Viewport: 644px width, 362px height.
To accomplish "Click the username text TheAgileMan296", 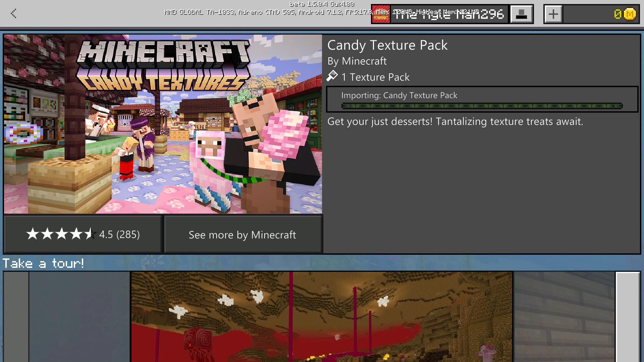I will tap(449, 14).
